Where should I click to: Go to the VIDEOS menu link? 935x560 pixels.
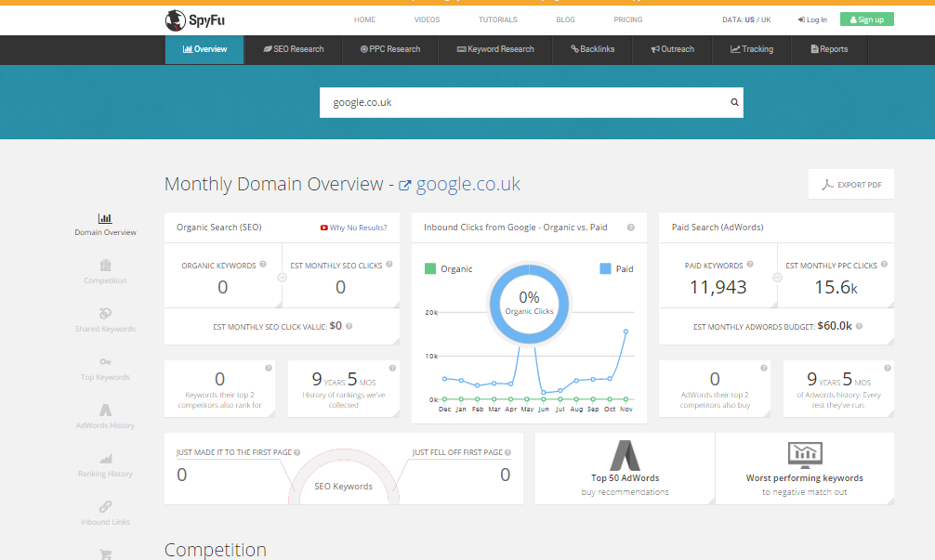pyautogui.click(x=427, y=20)
